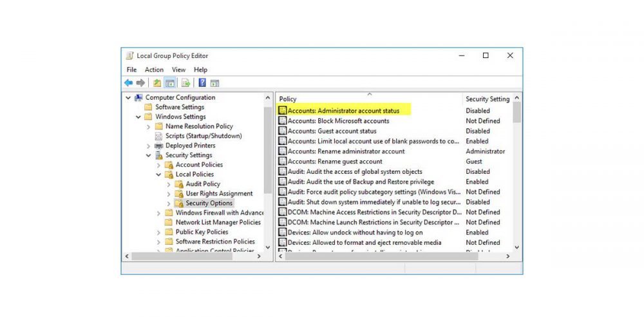Click the Back arrow toolbar icon
Viewport: 644px width, 322px height.
[x=128, y=83]
